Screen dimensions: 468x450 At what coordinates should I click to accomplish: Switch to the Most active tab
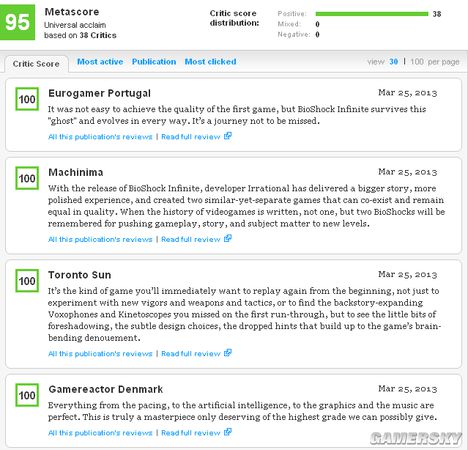tap(100, 62)
